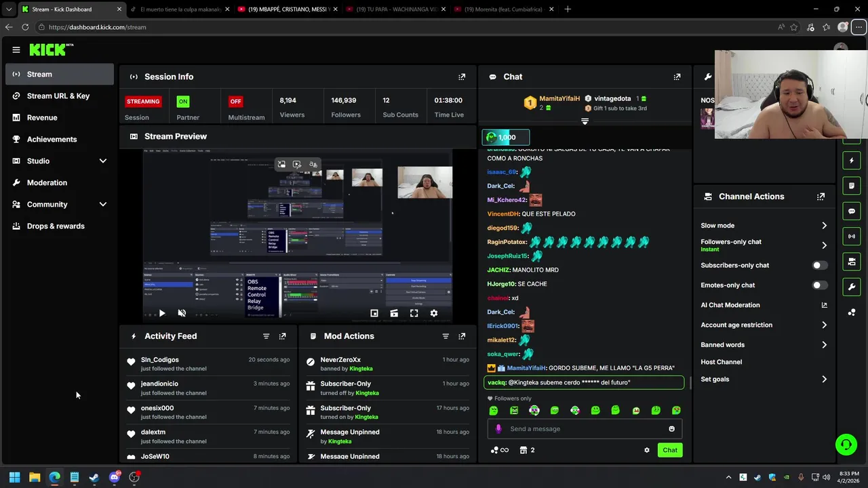Open the broadcast signal sidebar icon
Screen dimensions: 868x488
(x=852, y=236)
